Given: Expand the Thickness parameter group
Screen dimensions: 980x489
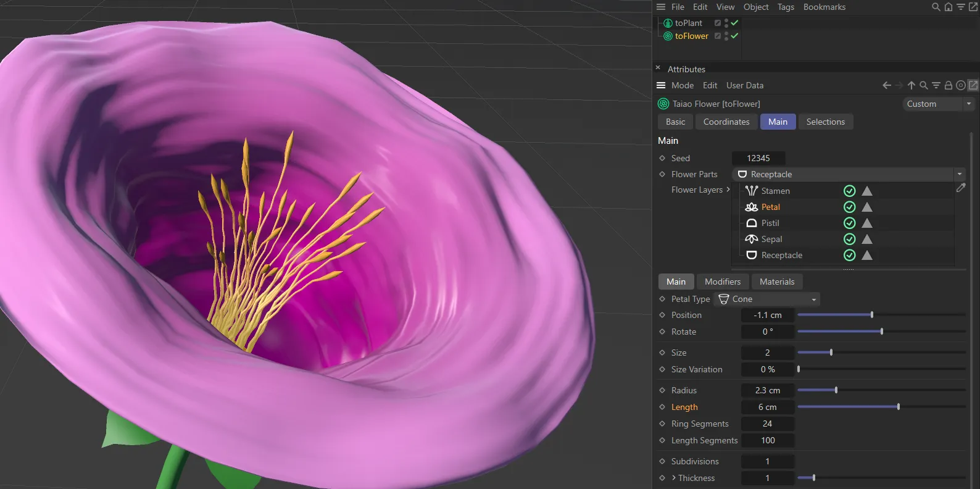Looking at the screenshot, I should pyautogui.click(x=674, y=478).
